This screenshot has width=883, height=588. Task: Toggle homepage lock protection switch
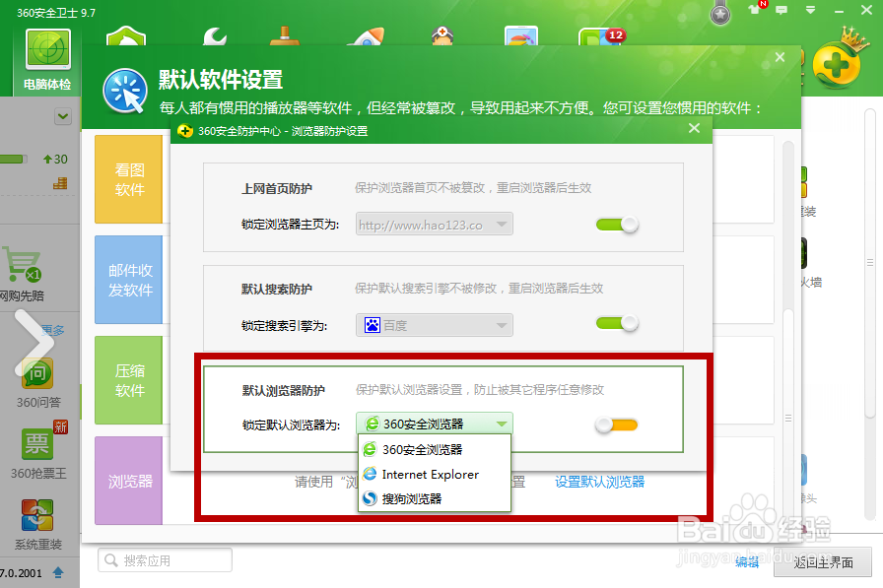[617, 225]
